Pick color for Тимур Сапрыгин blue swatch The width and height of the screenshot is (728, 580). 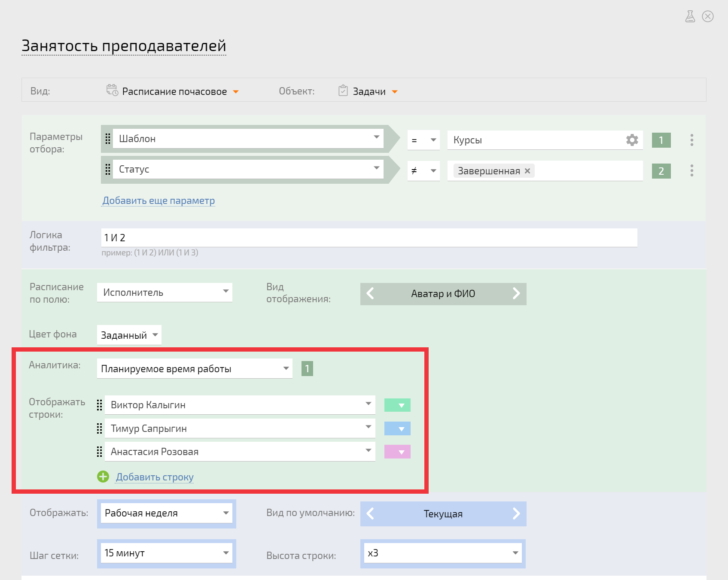click(397, 428)
